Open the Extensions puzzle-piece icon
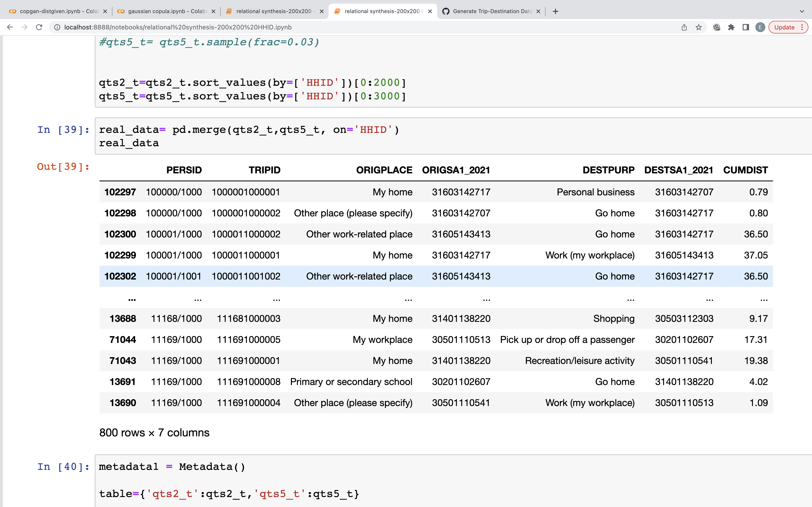 tap(732, 27)
